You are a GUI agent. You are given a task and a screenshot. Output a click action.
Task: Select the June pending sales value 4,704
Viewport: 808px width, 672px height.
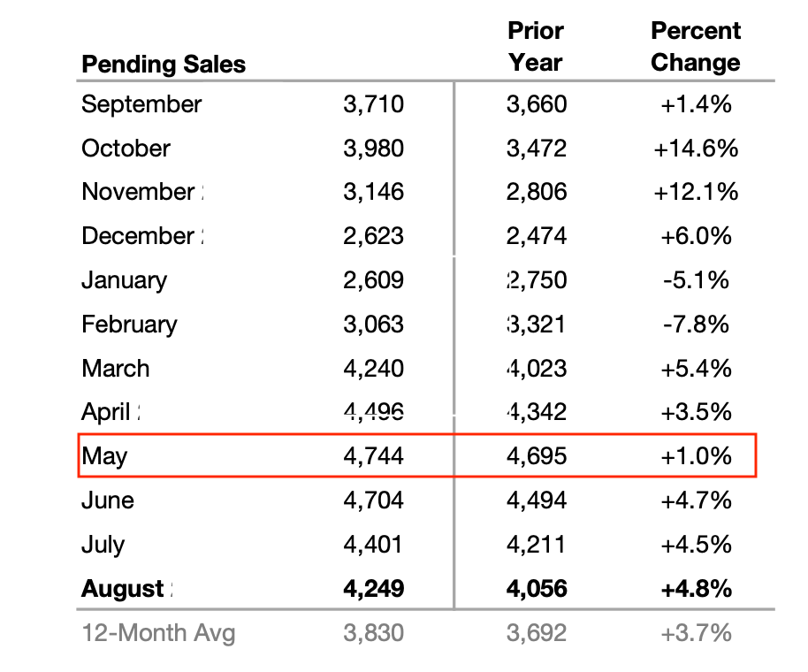[x=373, y=500]
